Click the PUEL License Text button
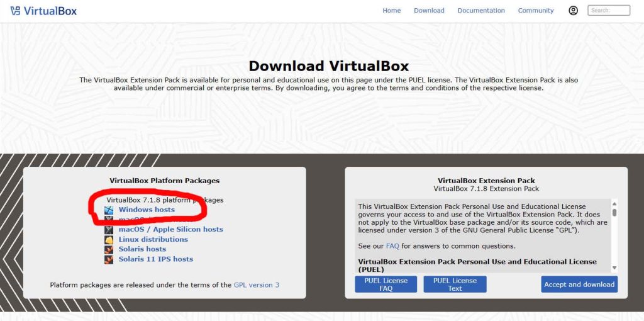644x321 pixels. [x=455, y=284]
